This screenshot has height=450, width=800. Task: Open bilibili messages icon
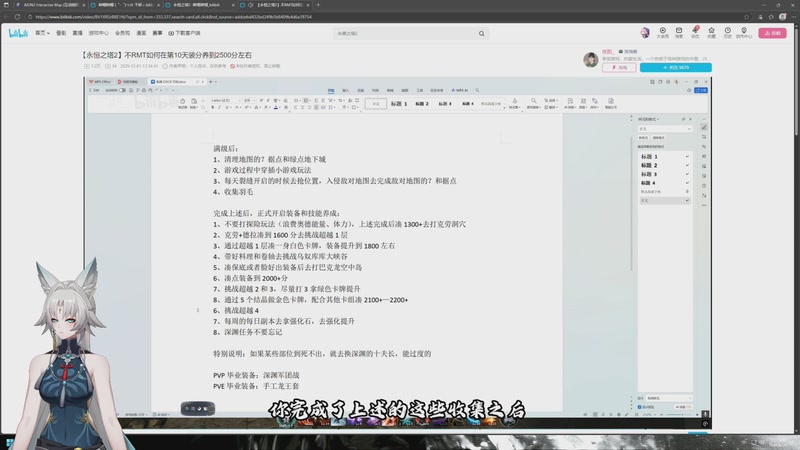coord(679,33)
